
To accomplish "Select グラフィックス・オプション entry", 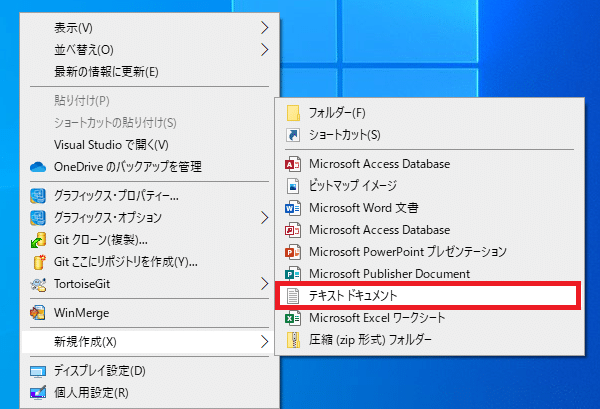I will point(150,218).
